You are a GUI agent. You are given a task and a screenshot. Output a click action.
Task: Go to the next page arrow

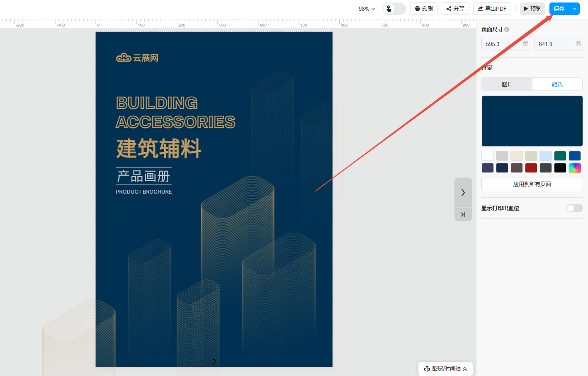click(463, 192)
